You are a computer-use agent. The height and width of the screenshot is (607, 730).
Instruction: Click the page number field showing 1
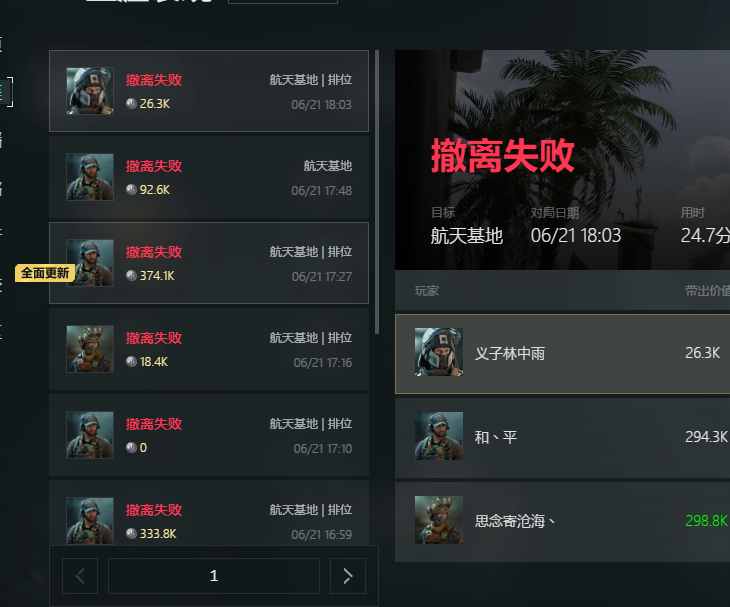(214, 576)
